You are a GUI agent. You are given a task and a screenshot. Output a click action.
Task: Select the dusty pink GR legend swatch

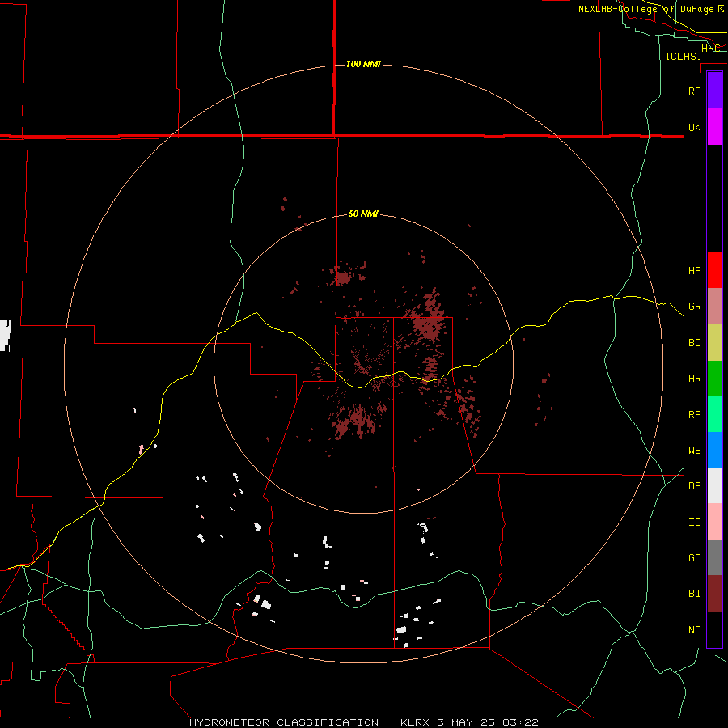(x=714, y=307)
